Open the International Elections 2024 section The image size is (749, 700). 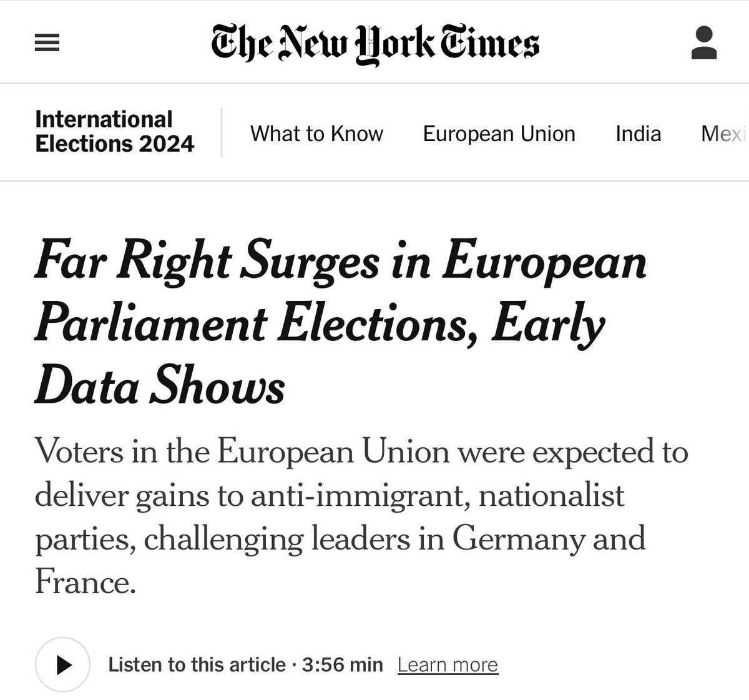pyautogui.click(x=115, y=132)
